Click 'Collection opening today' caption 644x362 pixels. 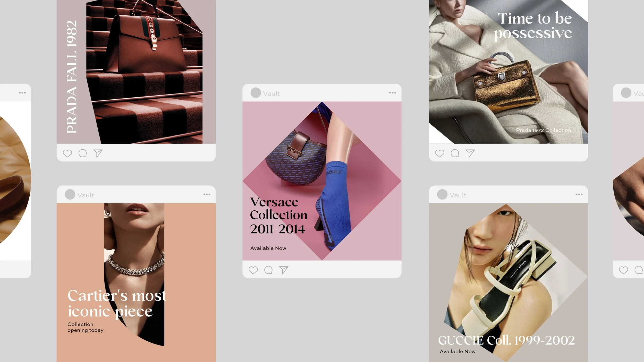click(x=86, y=327)
